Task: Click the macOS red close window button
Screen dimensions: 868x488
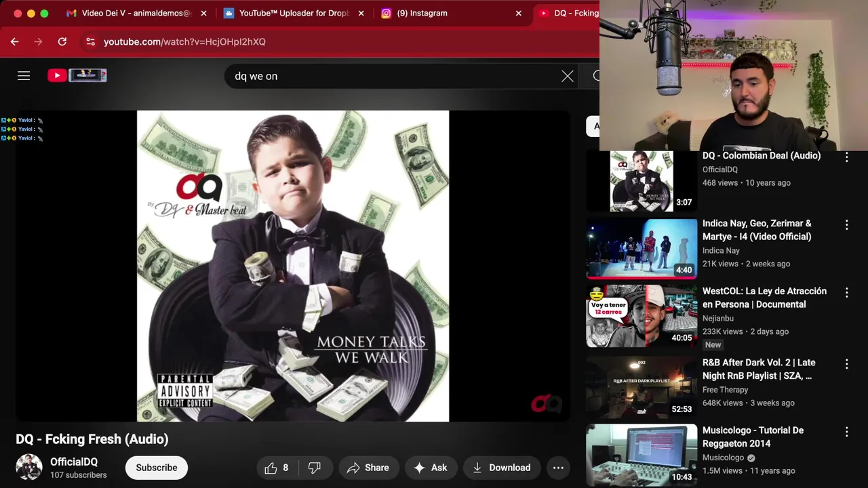Action: [x=18, y=14]
